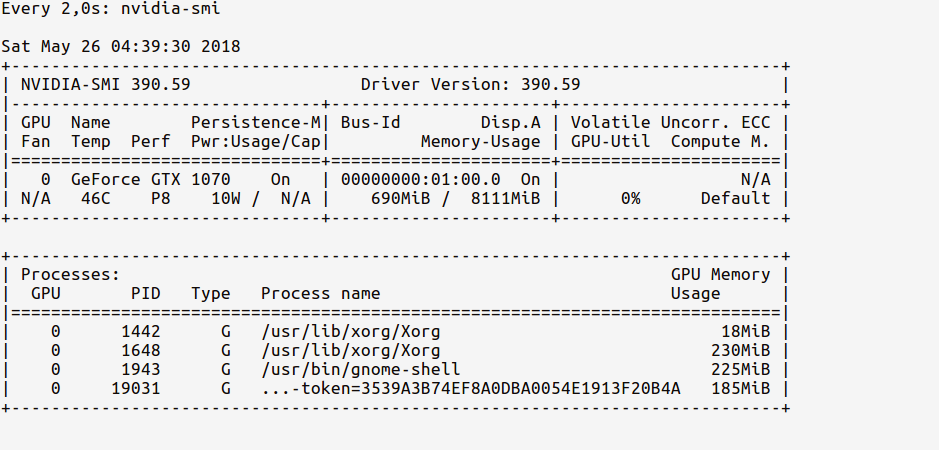
Task: Click the 'Volatile Uncorr. ECC' header
Action: point(671,123)
